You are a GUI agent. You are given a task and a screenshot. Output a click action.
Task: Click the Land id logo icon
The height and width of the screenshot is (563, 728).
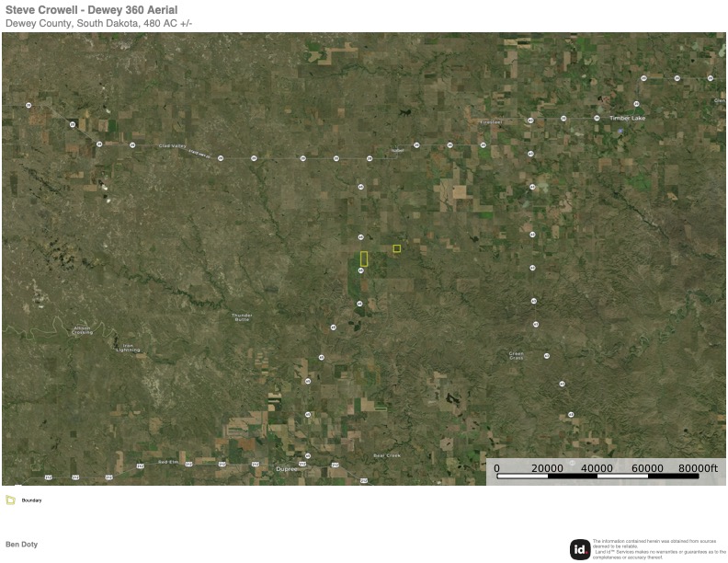580,549
